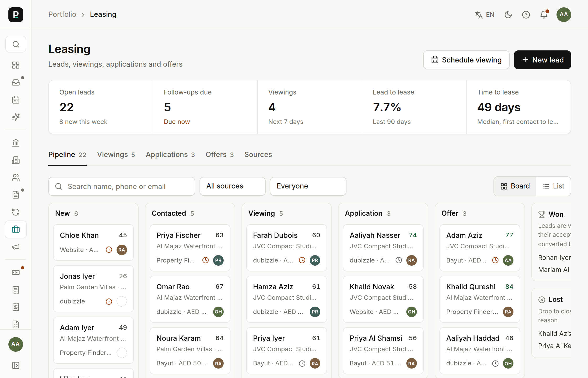Click the AA avatar at sidebar bottom
The height and width of the screenshot is (378, 588).
[16, 344]
